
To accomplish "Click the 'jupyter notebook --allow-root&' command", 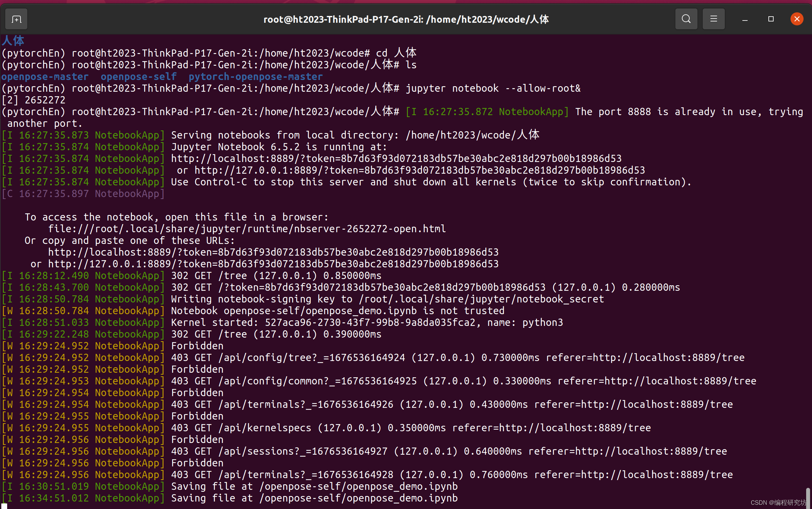I will coord(493,88).
